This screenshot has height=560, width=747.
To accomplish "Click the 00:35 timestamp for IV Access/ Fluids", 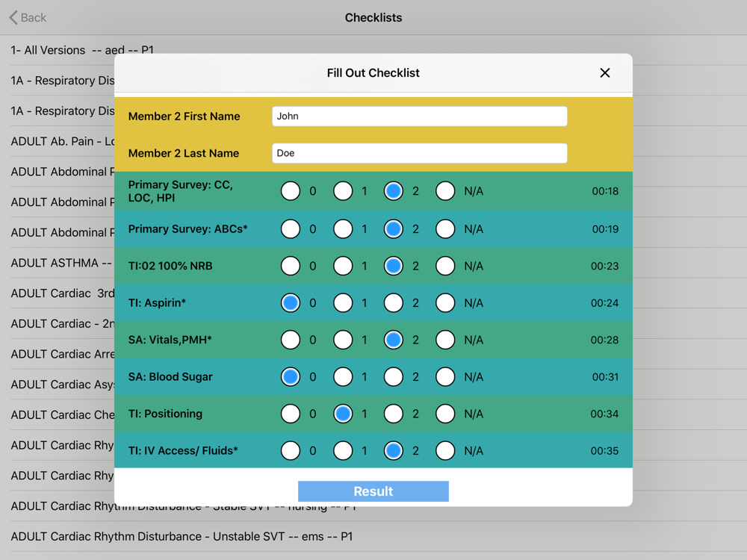I will [604, 450].
